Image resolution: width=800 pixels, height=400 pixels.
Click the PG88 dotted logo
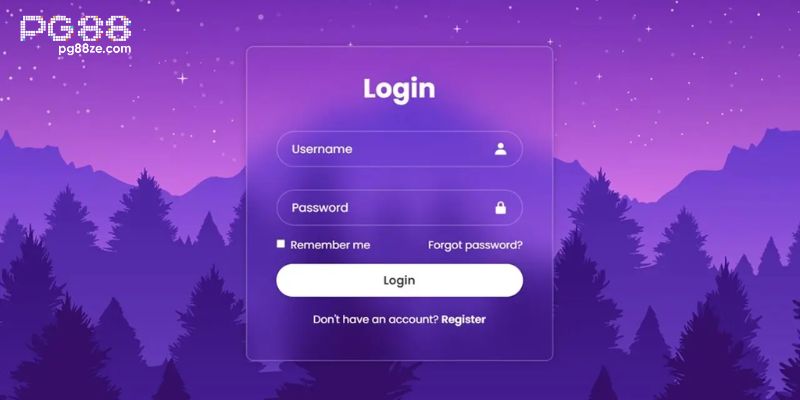pyautogui.click(x=76, y=28)
